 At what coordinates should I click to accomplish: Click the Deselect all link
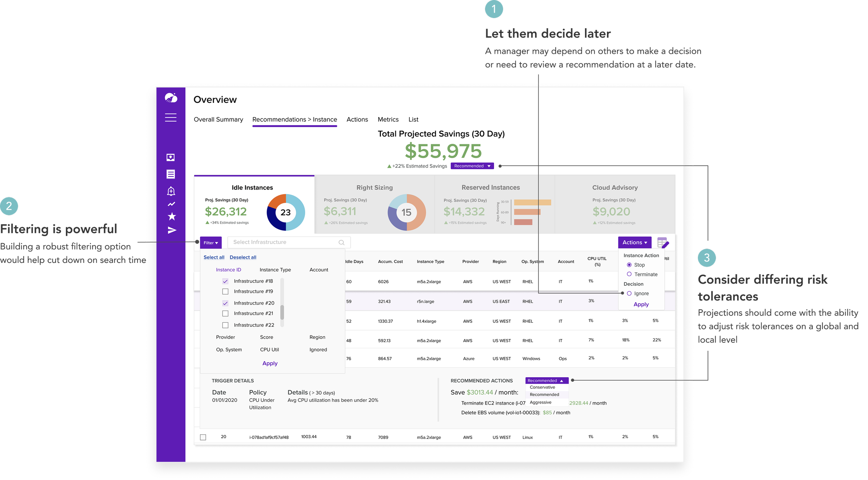click(x=243, y=257)
